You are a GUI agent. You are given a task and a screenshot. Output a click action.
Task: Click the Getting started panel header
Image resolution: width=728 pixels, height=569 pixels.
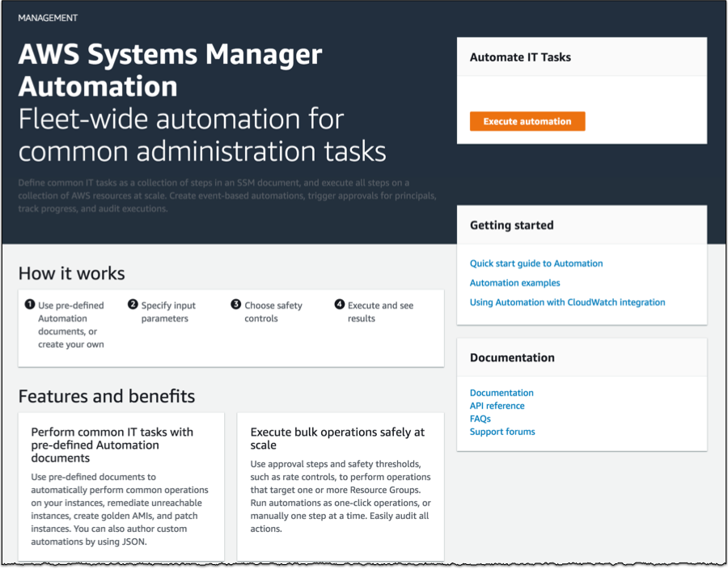click(x=511, y=225)
